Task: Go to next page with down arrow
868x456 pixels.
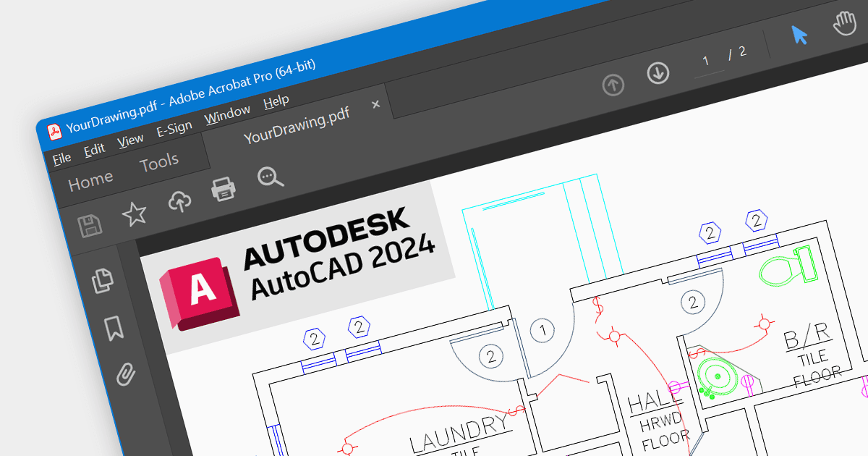Action: pos(658,73)
